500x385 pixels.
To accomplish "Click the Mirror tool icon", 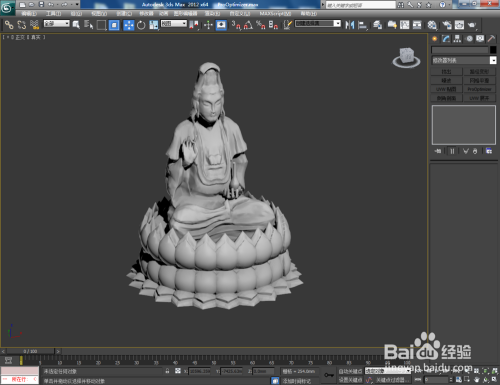I will click(x=350, y=25).
